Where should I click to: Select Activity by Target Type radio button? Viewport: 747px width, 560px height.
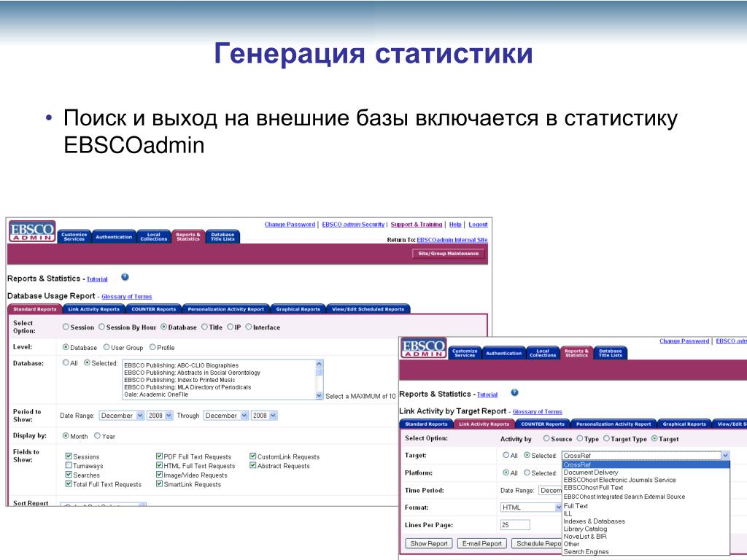pos(606,438)
